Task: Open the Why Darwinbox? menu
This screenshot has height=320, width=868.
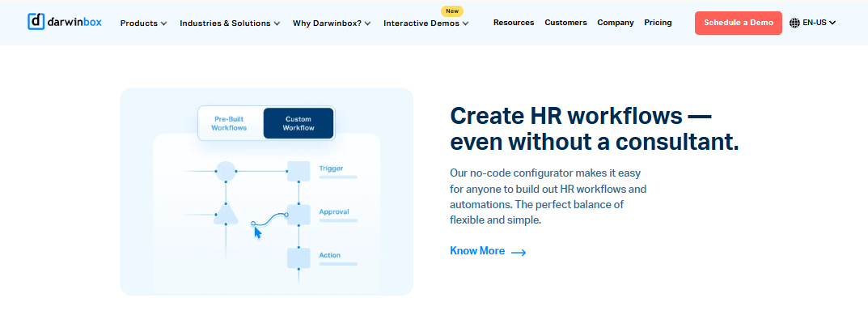Action: click(327, 23)
